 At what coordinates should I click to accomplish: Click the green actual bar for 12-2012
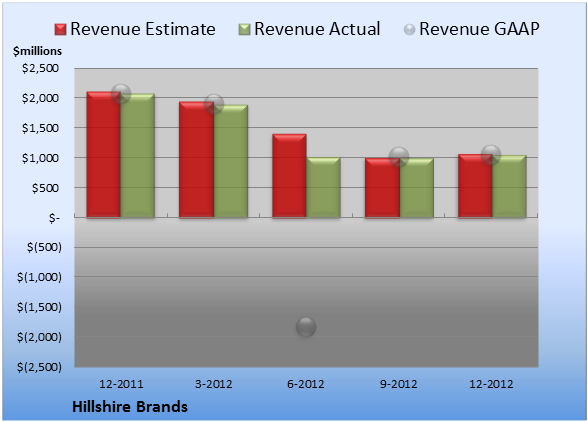509,186
